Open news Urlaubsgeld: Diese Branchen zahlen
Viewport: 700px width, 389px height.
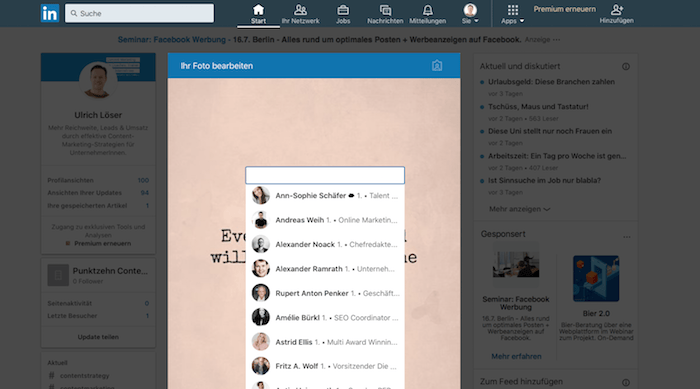click(x=551, y=82)
